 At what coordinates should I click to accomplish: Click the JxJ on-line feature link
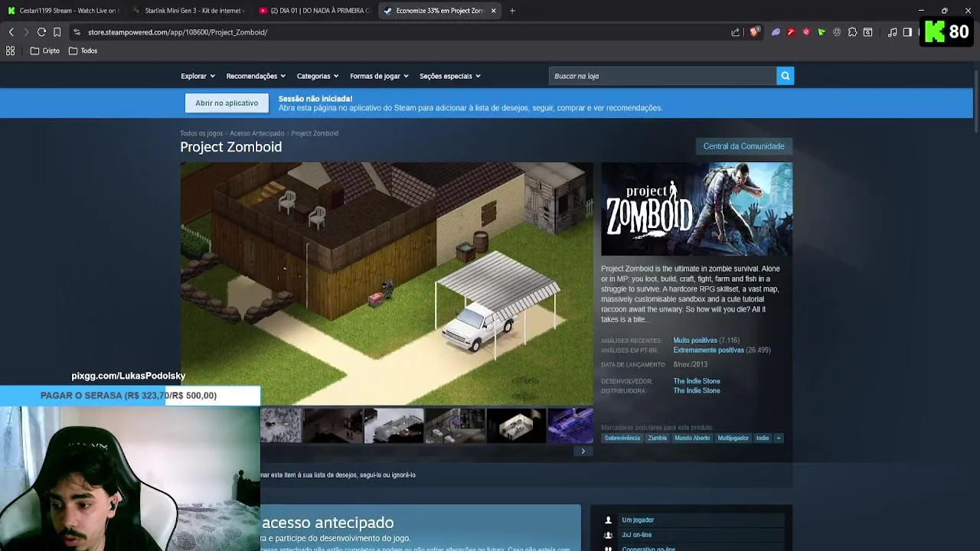(636, 535)
